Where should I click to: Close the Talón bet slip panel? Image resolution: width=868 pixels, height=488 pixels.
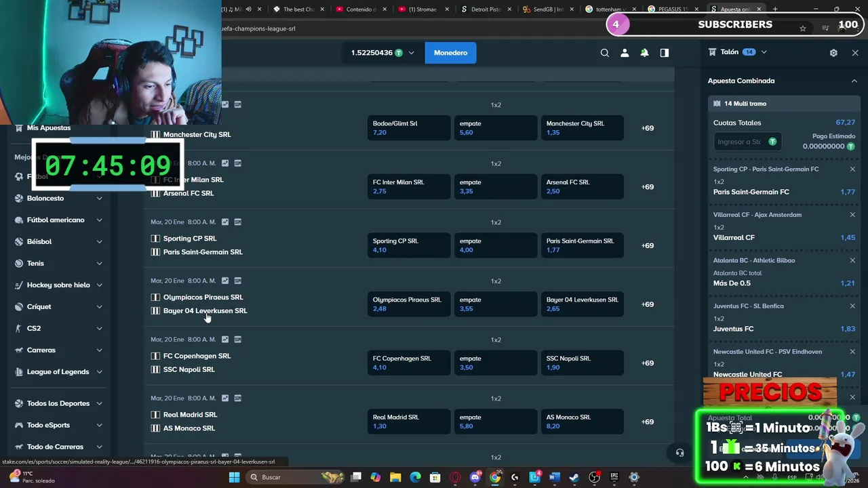point(855,53)
